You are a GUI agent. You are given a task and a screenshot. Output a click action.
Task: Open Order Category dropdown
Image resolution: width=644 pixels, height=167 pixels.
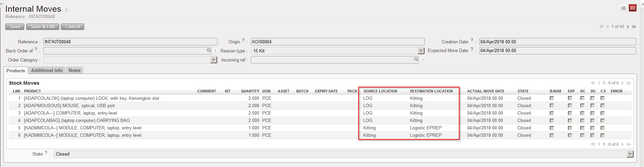coord(213,60)
